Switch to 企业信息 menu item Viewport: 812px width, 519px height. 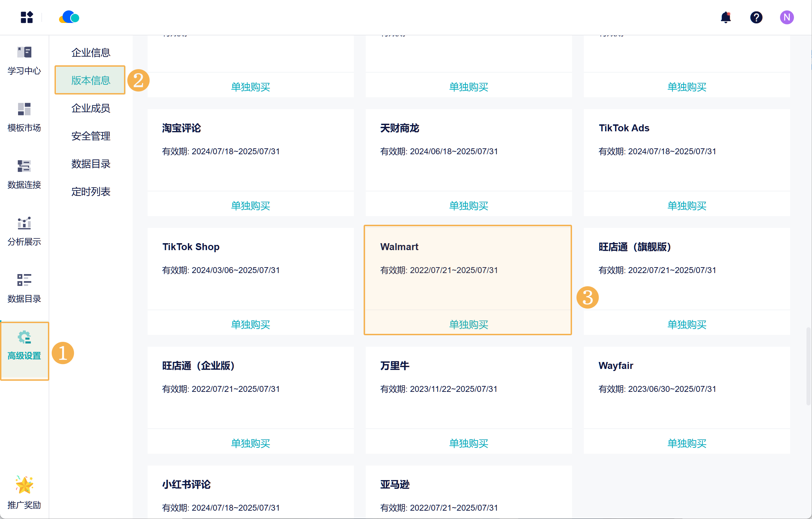click(91, 52)
